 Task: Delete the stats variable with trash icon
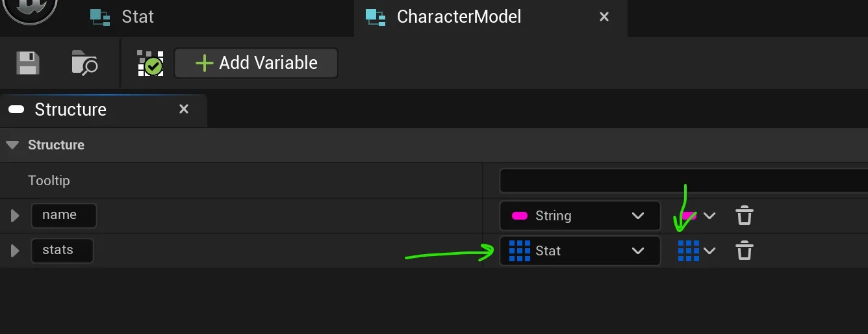coord(744,251)
